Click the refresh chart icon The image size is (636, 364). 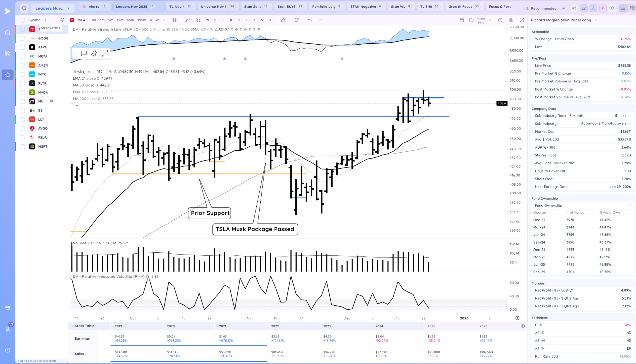pos(297,20)
